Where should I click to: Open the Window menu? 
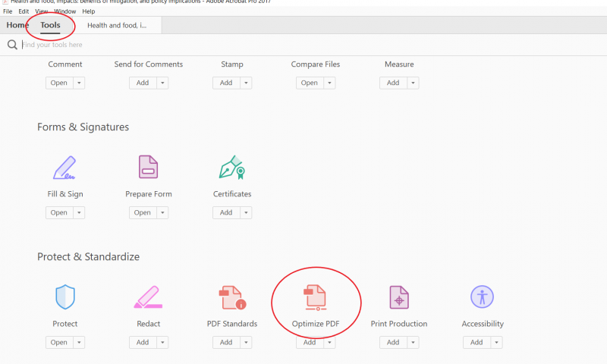[x=65, y=11]
